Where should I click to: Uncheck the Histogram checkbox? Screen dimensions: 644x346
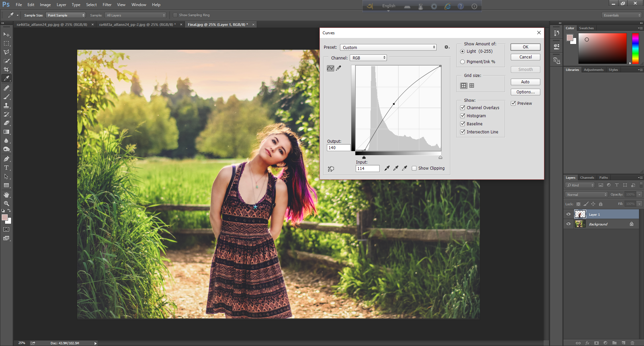coord(462,116)
